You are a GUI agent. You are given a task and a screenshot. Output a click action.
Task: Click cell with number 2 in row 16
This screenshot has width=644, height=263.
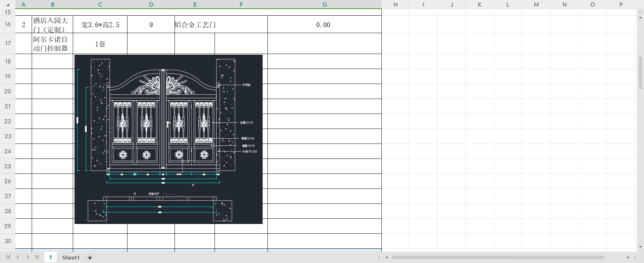[24, 24]
